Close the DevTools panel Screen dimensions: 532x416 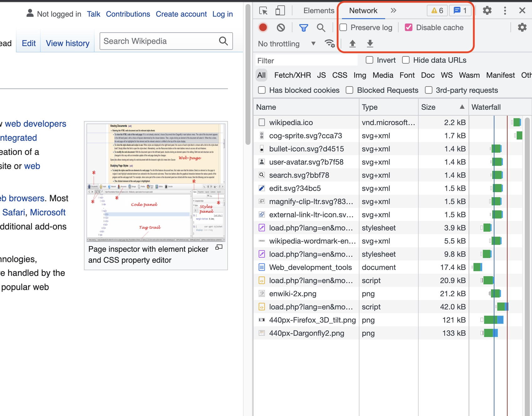522,11
